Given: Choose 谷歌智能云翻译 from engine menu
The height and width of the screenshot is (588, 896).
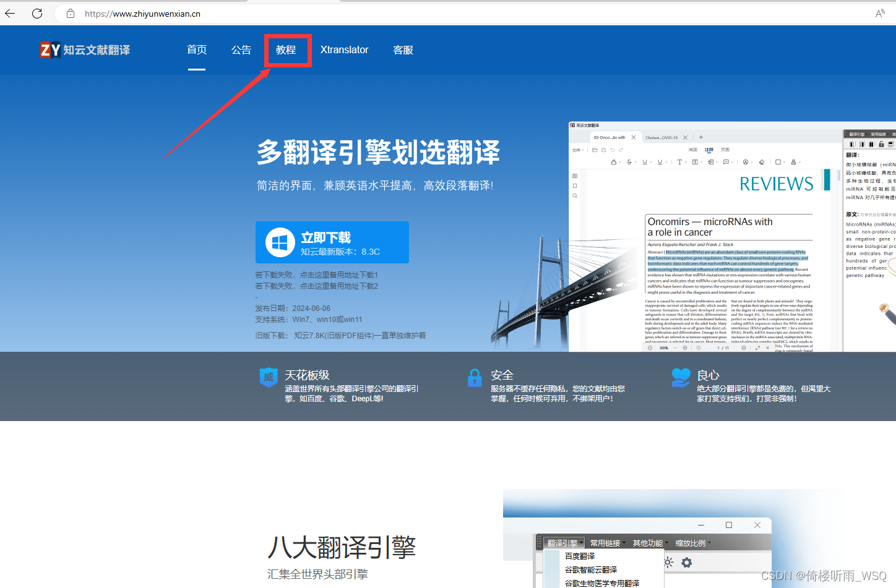Looking at the screenshot, I should click(591, 569).
